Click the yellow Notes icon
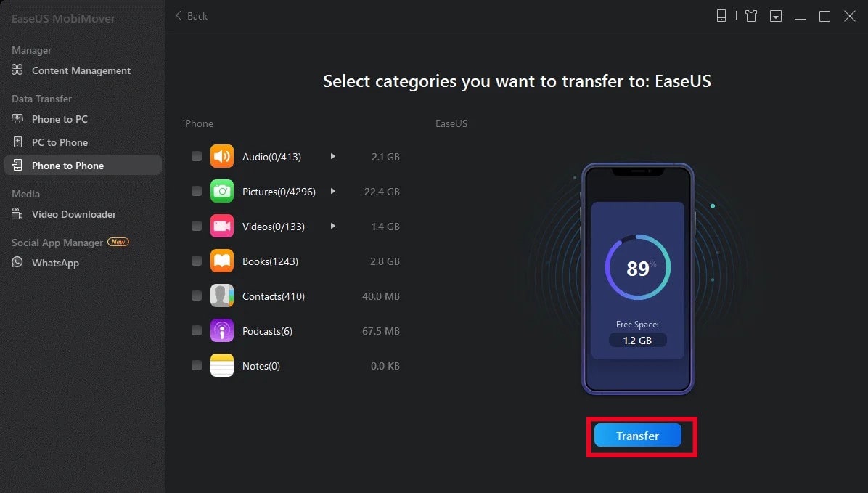This screenshot has height=493, width=868. click(222, 366)
